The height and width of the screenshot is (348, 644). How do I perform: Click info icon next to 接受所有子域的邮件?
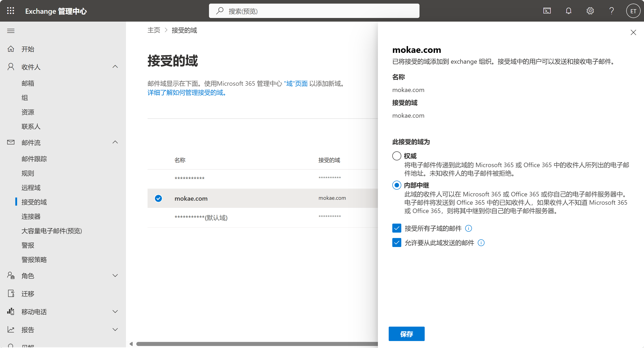[468, 228]
